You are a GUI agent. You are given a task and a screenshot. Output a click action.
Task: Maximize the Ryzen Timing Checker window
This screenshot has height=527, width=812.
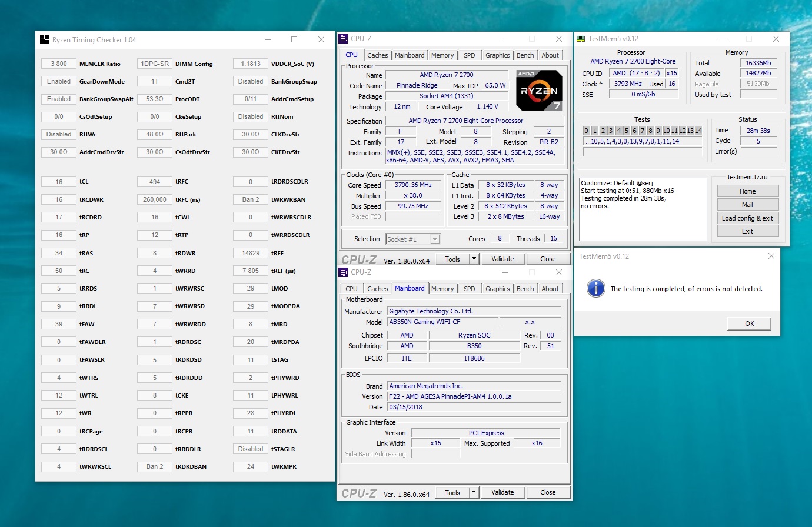pos(294,39)
